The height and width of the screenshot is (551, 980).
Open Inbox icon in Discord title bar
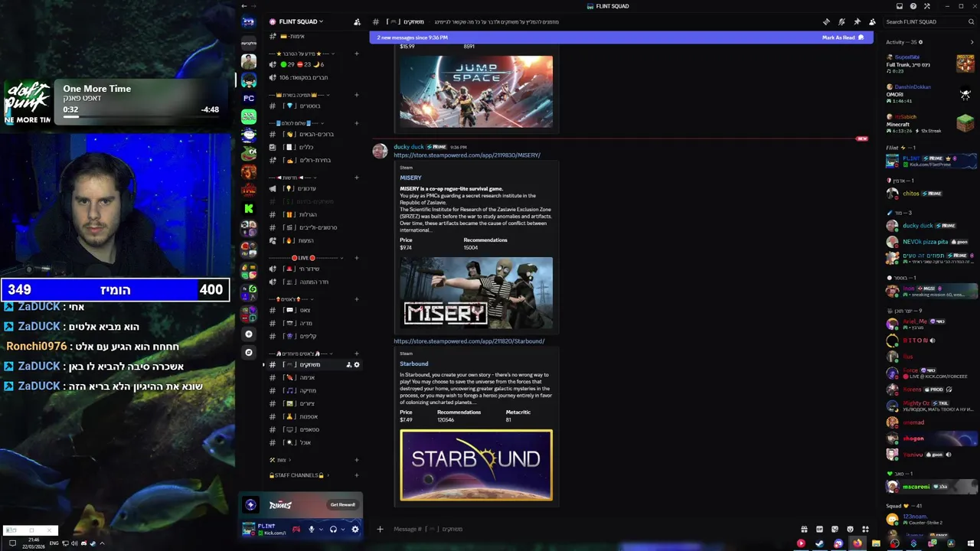[900, 6]
